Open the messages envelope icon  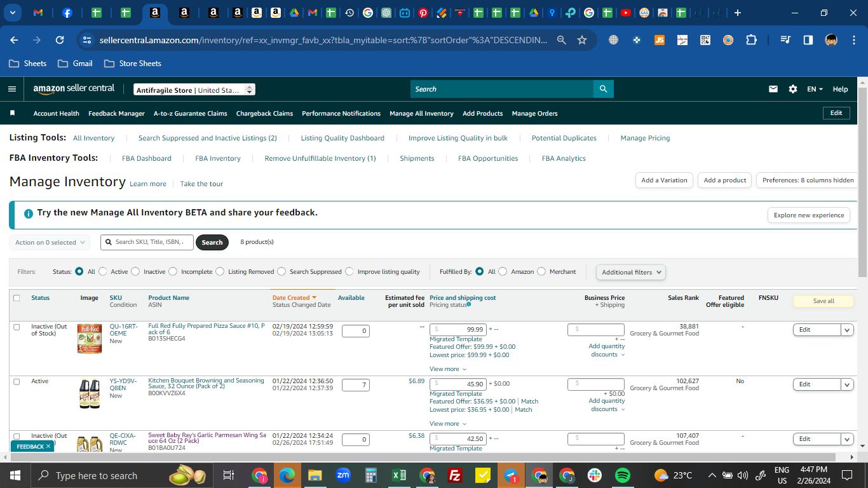click(773, 89)
